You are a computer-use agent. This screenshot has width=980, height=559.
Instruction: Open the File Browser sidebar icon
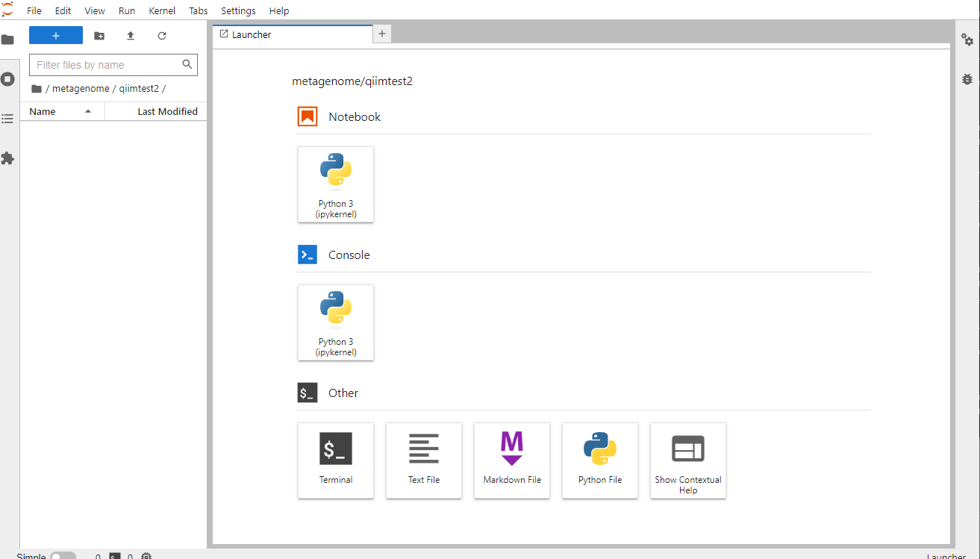[7, 40]
